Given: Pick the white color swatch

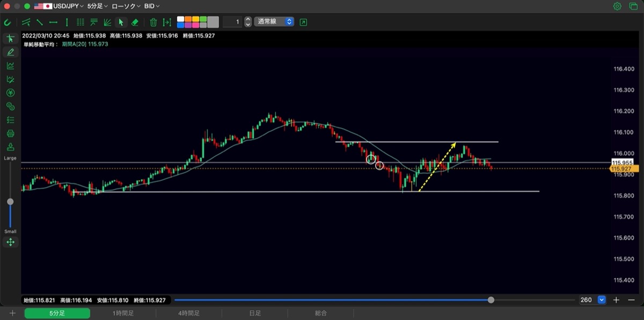Looking at the screenshot, I should pos(181,19).
